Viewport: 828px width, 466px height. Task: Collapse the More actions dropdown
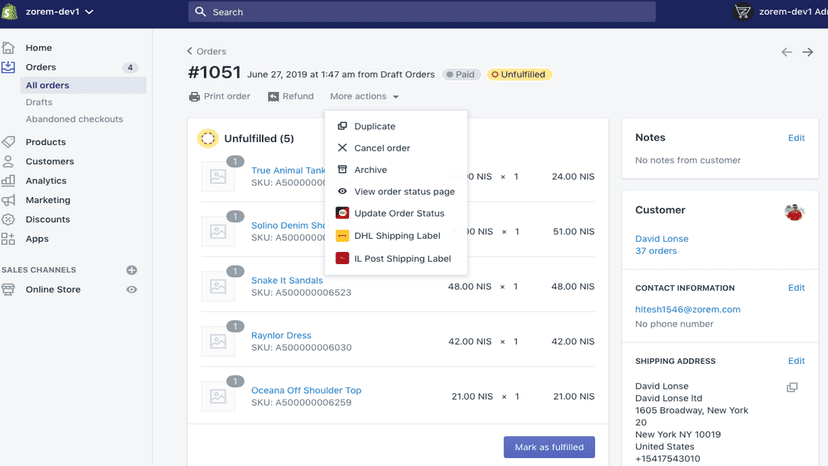(x=364, y=96)
